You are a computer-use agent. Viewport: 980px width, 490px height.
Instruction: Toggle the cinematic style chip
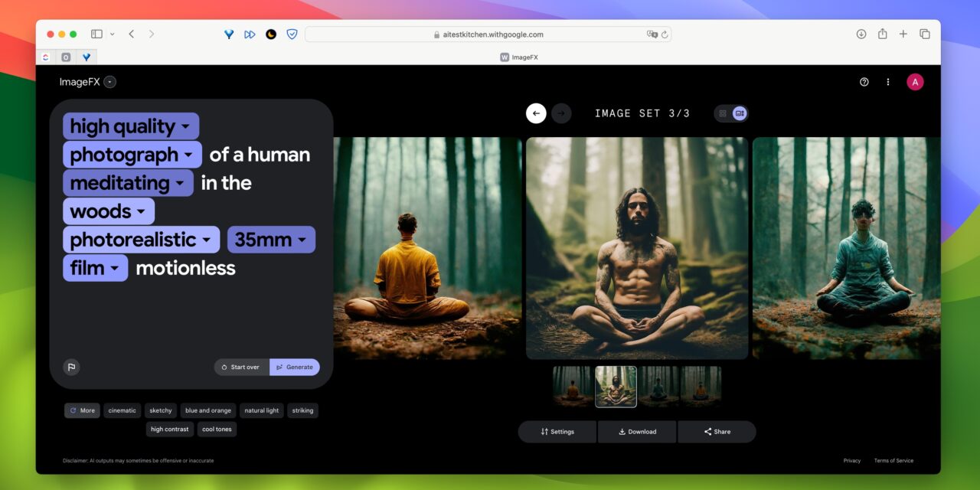click(122, 410)
